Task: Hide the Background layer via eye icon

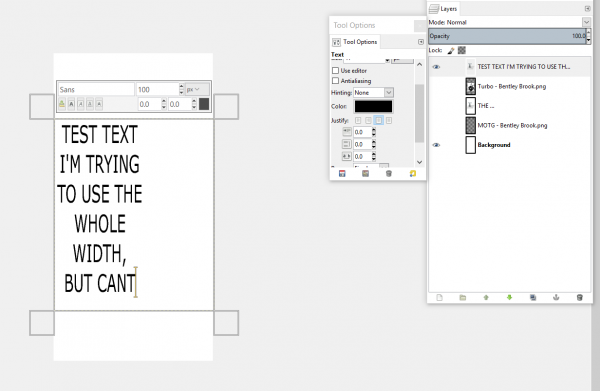Action: pyautogui.click(x=436, y=145)
